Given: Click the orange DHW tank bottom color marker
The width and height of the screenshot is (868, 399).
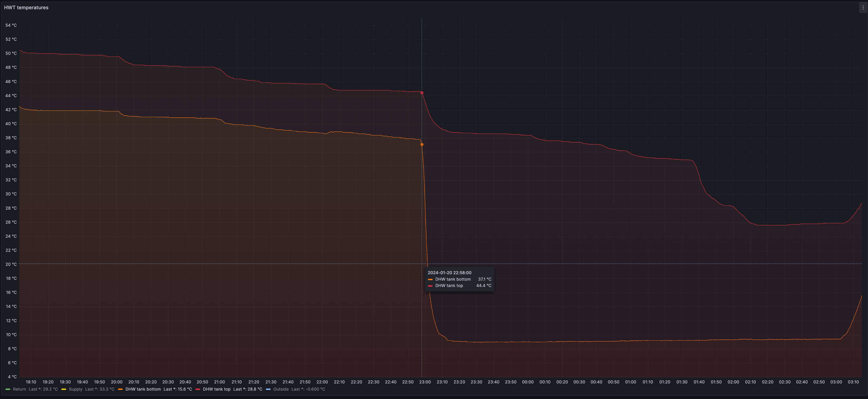Looking at the screenshot, I should (120, 389).
